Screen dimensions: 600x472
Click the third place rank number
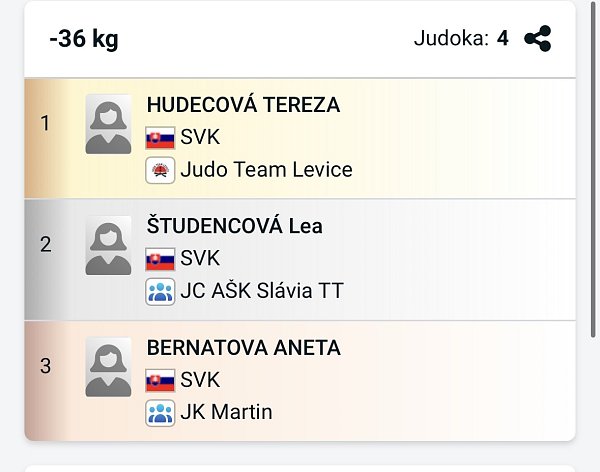[x=45, y=366]
